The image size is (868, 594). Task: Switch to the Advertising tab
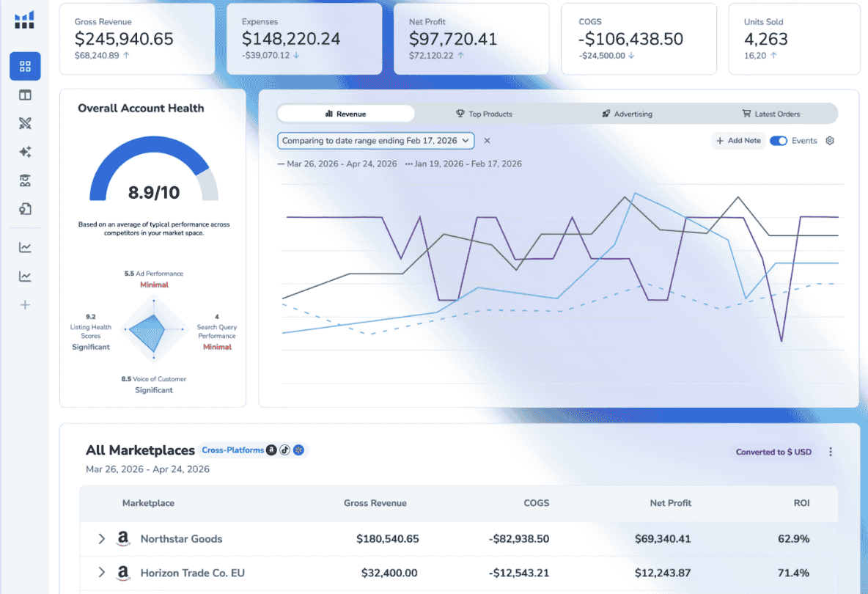pyautogui.click(x=628, y=114)
